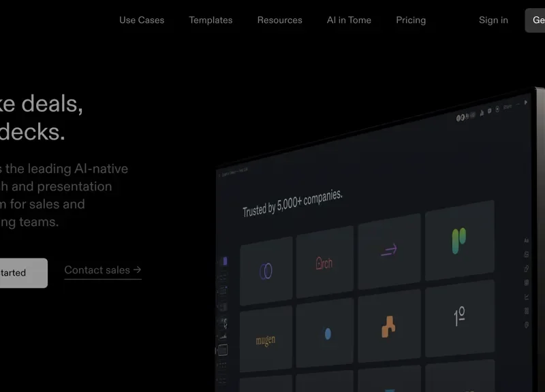
Task: Select the 1º logo tile
Action: (460, 316)
